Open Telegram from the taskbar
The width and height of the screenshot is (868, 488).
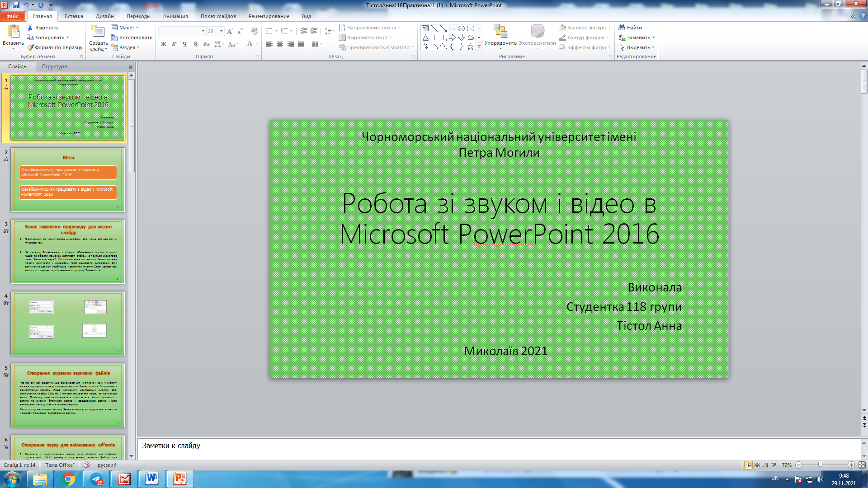[96, 479]
